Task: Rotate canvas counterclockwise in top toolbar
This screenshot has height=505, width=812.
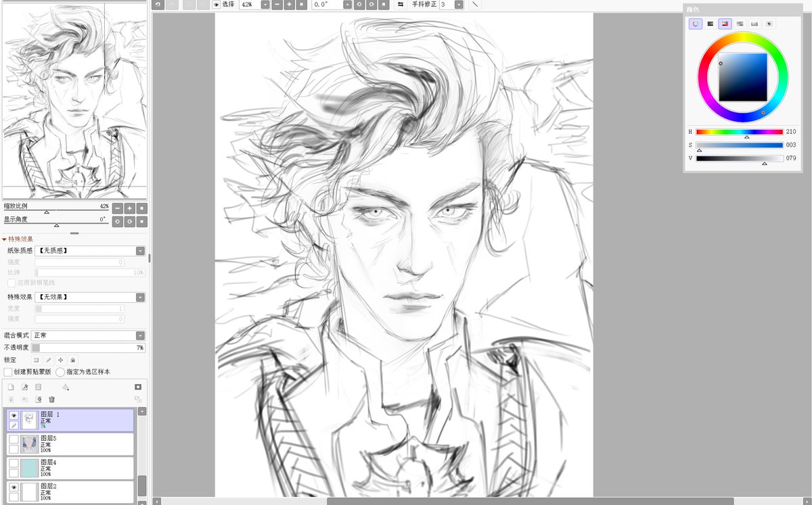Action: click(x=359, y=5)
